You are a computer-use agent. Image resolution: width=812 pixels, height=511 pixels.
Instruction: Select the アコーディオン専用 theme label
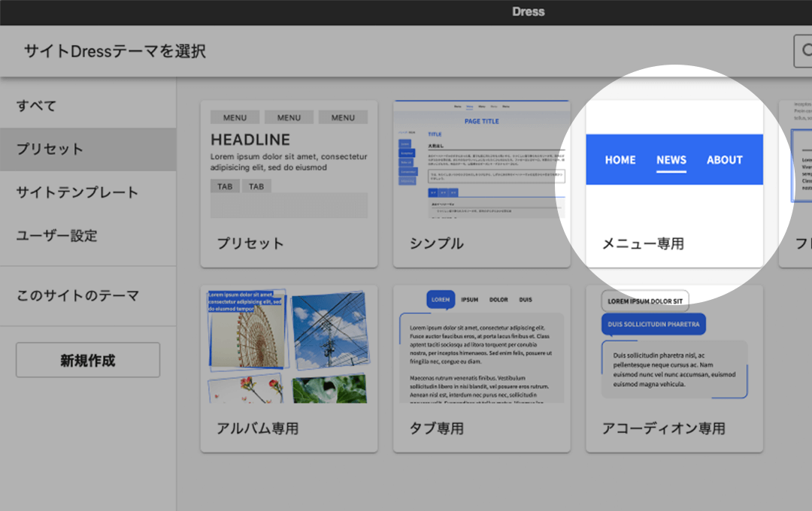[664, 428]
